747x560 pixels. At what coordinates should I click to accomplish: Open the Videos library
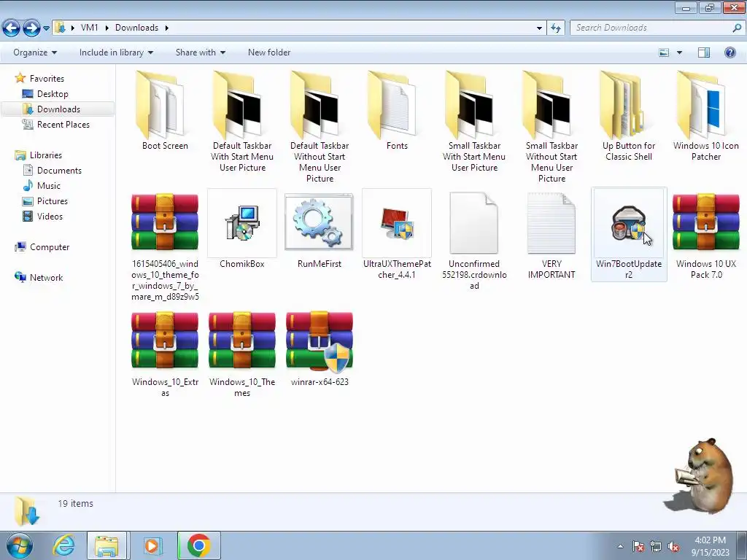[50, 216]
